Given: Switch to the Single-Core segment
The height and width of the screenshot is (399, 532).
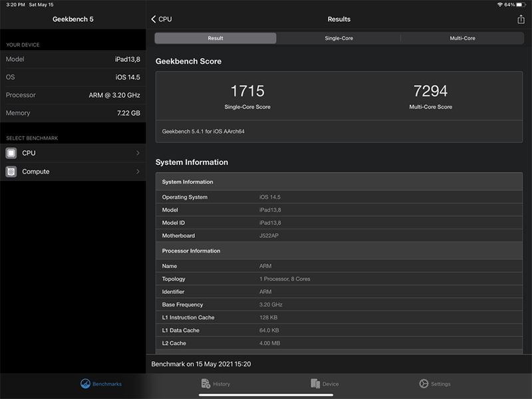Looking at the screenshot, I should pyautogui.click(x=338, y=39).
